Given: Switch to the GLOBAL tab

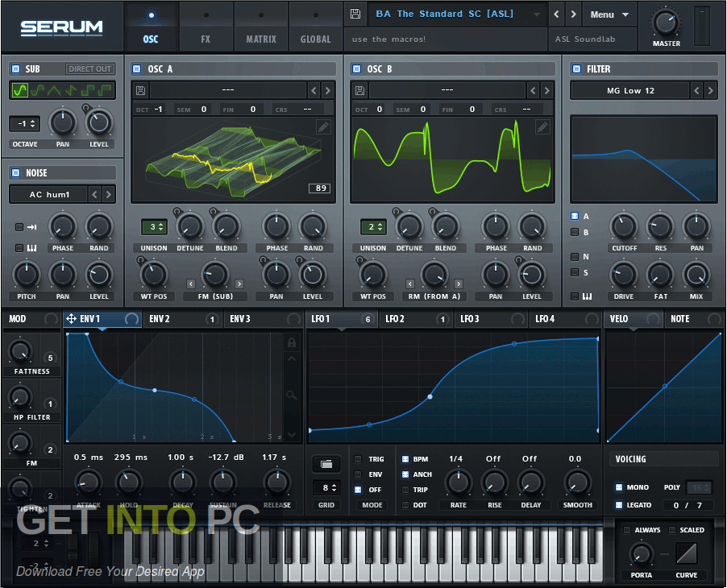Looking at the screenshot, I should pos(316,26).
